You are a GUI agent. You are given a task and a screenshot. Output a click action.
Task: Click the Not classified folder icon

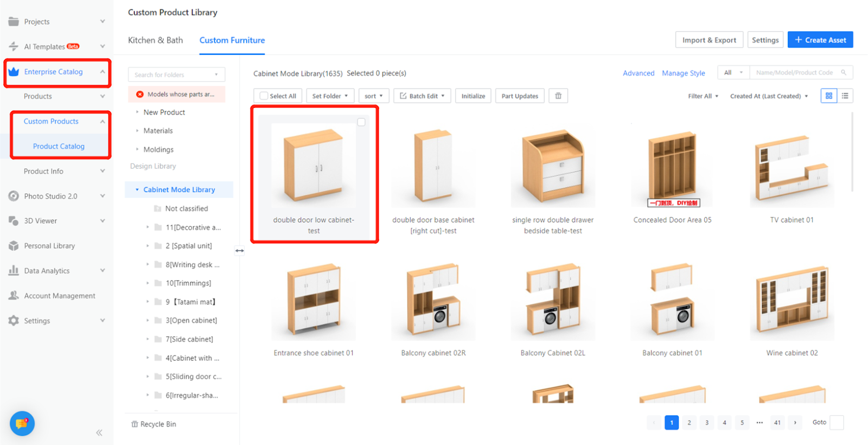(158, 209)
